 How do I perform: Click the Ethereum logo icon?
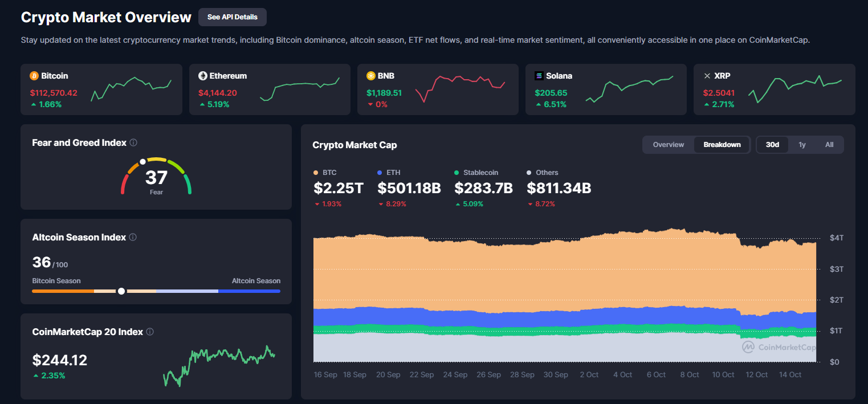(x=202, y=76)
